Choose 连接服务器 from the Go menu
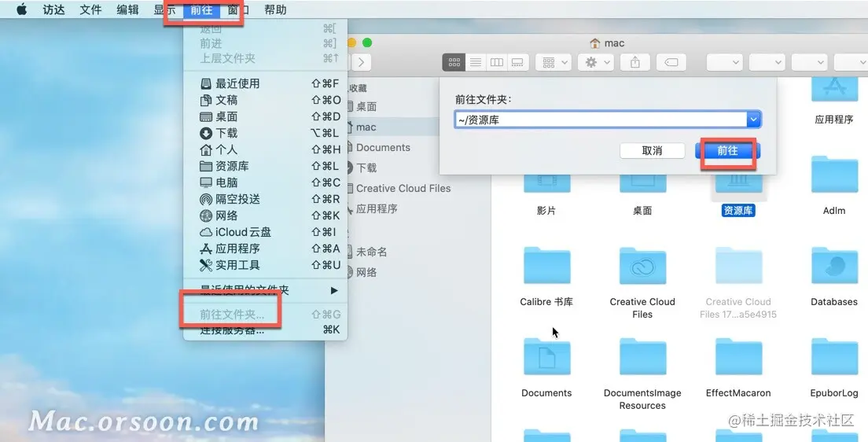The width and height of the screenshot is (868, 442). (265, 330)
